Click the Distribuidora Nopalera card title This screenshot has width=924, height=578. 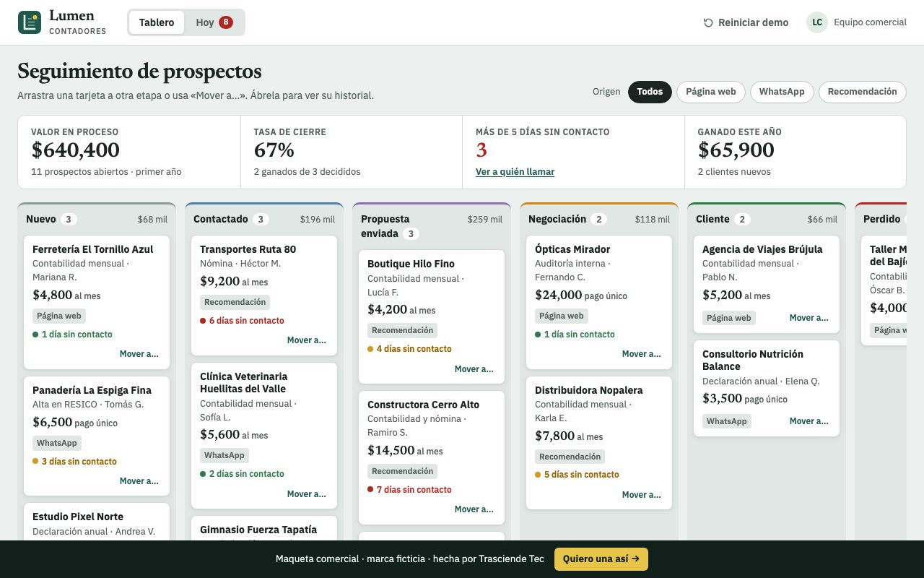tap(589, 390)
